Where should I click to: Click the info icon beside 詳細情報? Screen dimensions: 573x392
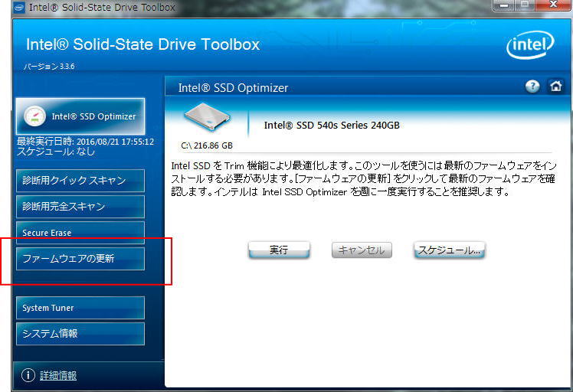(x=28, y=375)
